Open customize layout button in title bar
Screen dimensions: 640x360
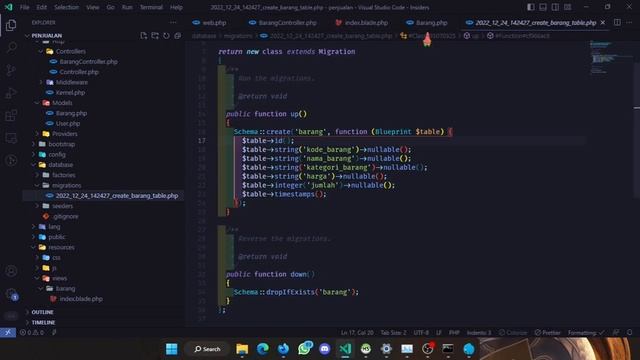(567, 7)
